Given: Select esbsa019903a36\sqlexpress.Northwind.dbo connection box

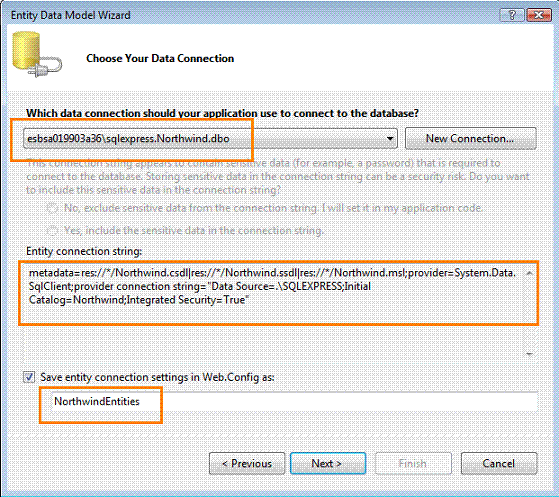Looking at the screenshot, I should (x=210, y=138).
